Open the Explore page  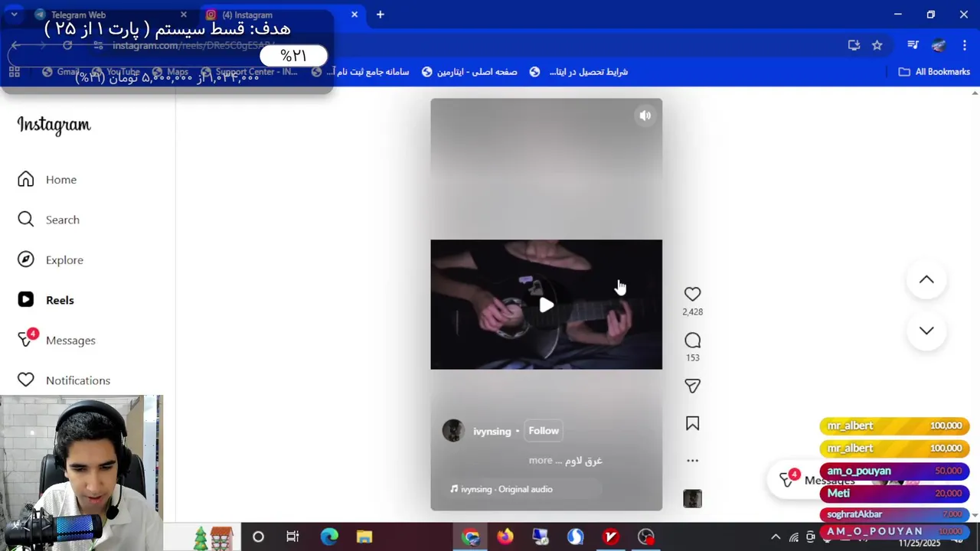51,259
